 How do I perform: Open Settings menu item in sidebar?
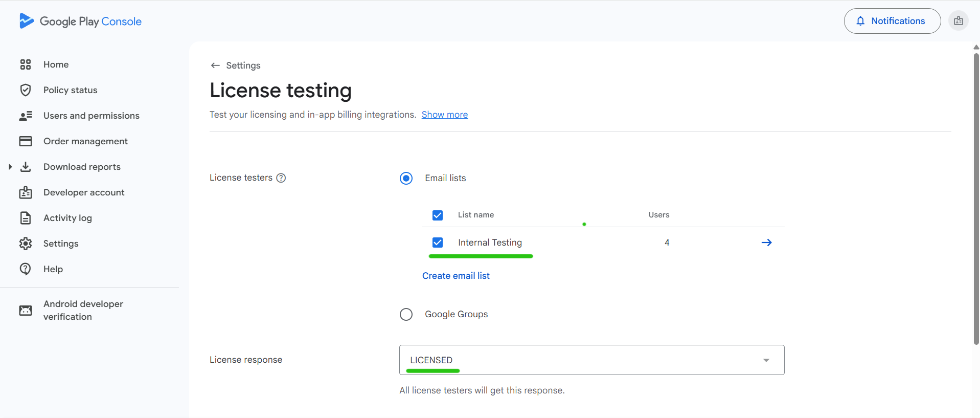(x=61, y=244)
